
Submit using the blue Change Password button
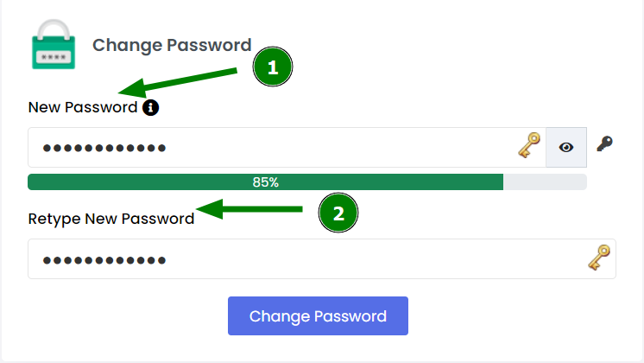(x=318, y=315)
